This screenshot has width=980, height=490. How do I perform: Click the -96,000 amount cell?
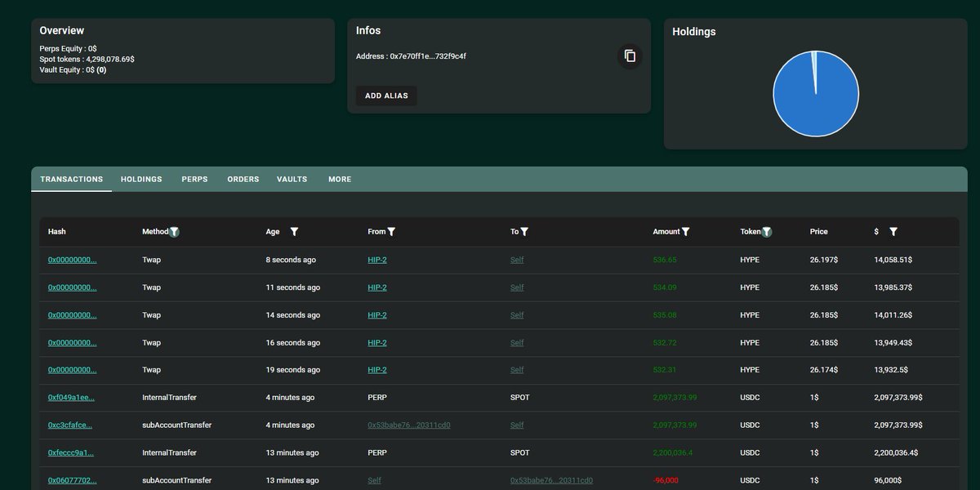[x=666, y=480]
